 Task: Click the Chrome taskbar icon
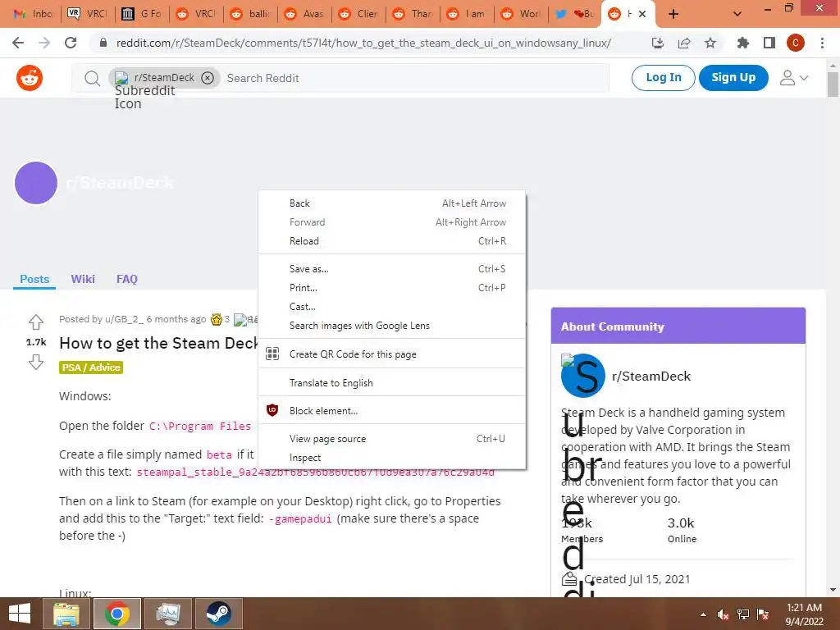pyautogui.click(x=117, y=614)
